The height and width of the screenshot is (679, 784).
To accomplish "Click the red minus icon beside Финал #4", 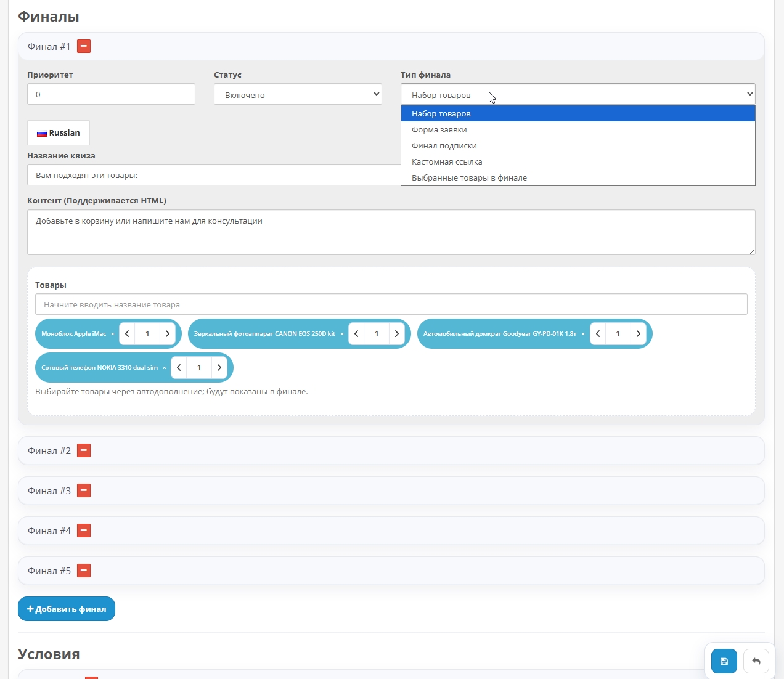I will [x=84, y=531].
